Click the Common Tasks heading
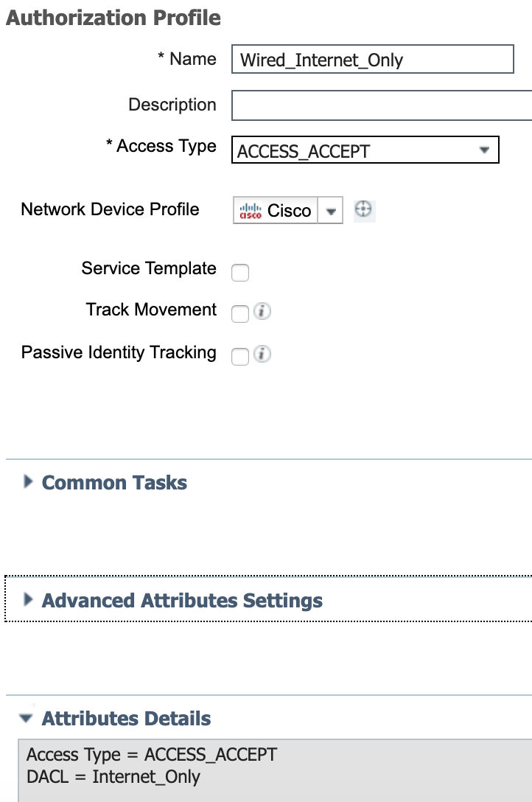The height and width of the screenshot is (802, 532). tap(114, 483)
